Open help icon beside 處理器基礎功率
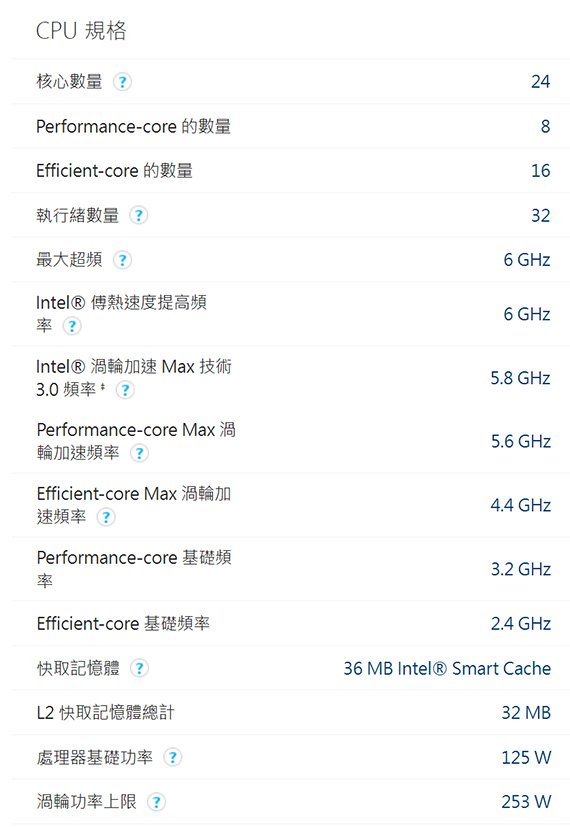Image resolution: width=570 pixels, height=827 pixels. pyautogui.click(x=172, y=757)
